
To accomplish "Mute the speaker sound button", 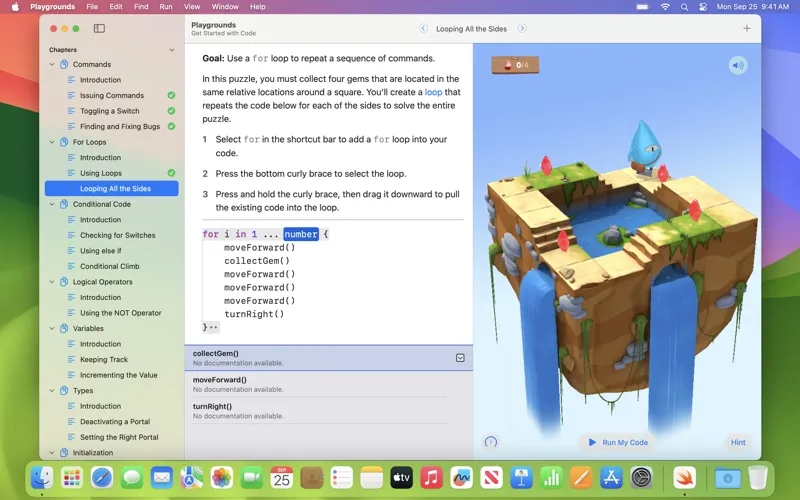I will coord(738,65).
